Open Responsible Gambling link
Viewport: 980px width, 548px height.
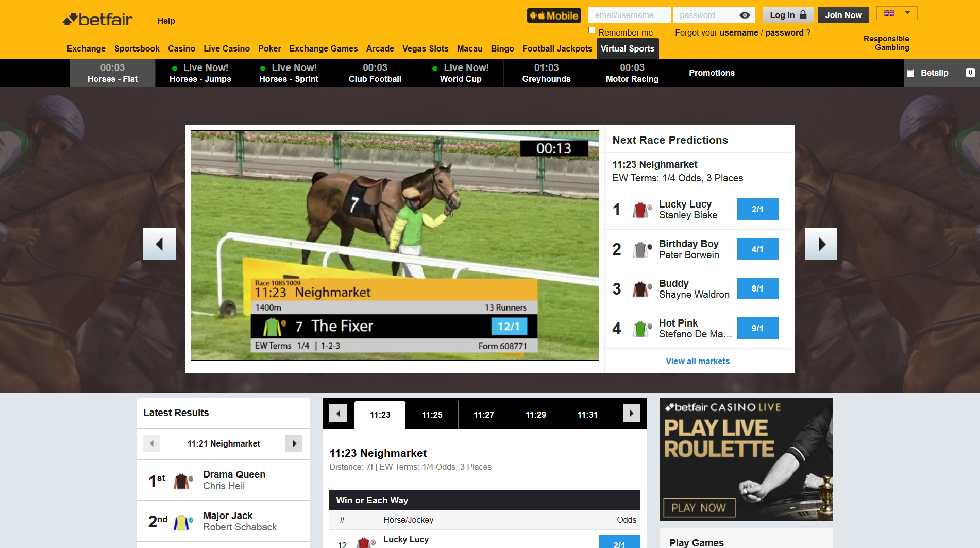tap(886, 43)
